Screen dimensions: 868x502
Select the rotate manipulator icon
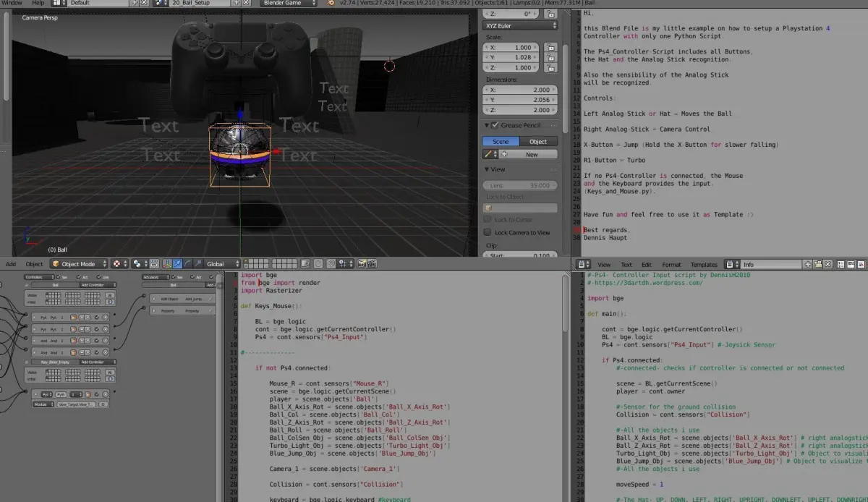[187, 264]
